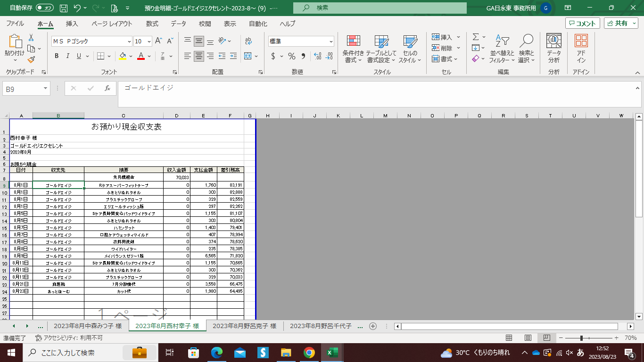Open Excel from the Windows taskbar
This screenshot has height=362, width=644.
pos(332,352)
